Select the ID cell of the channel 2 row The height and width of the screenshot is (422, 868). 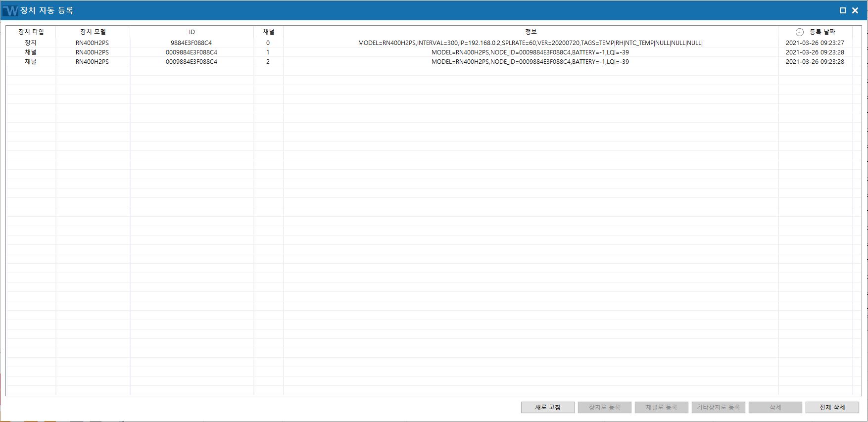[192, 62]
